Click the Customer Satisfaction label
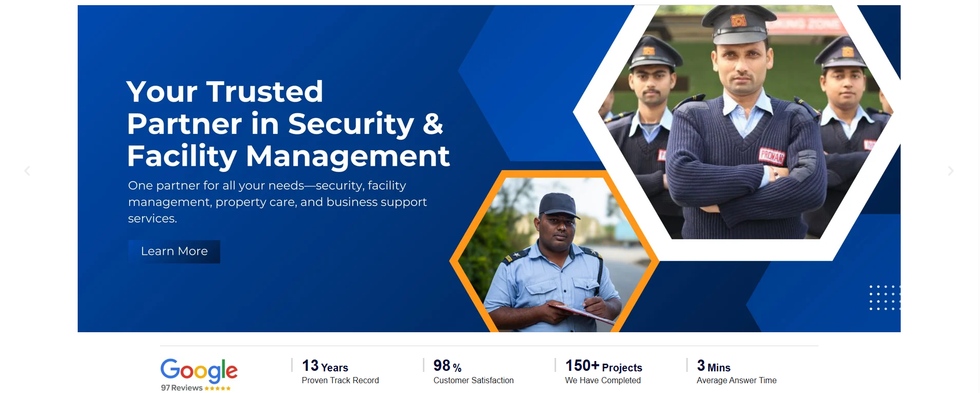The width and height of the screenshot is (980, 393). [473, 381]
